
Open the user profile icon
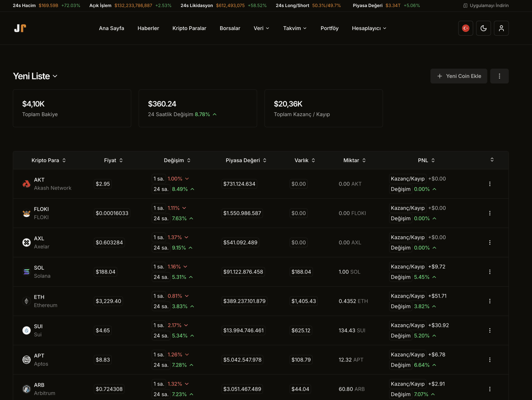pyautogui.click(x=501, y=28)
